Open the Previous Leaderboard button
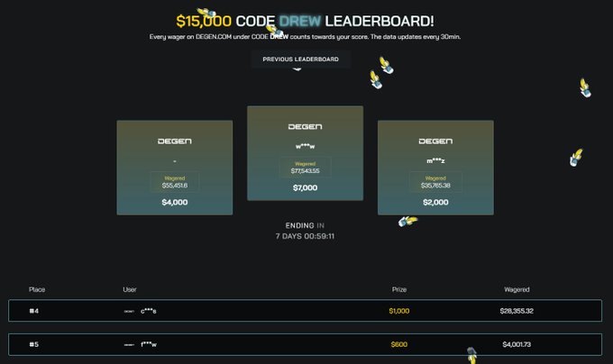This screenshot has width=613, height=364. tap(300, 59)
